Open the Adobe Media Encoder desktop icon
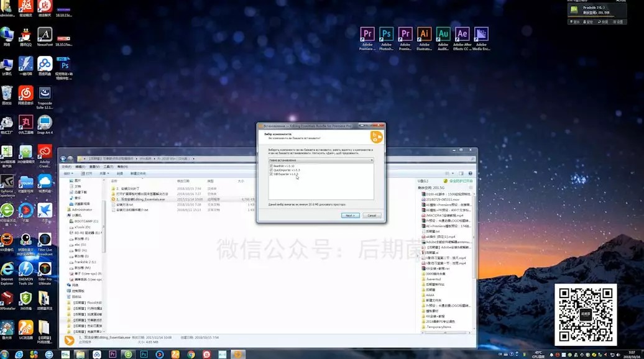 click(x=481, y=39)
